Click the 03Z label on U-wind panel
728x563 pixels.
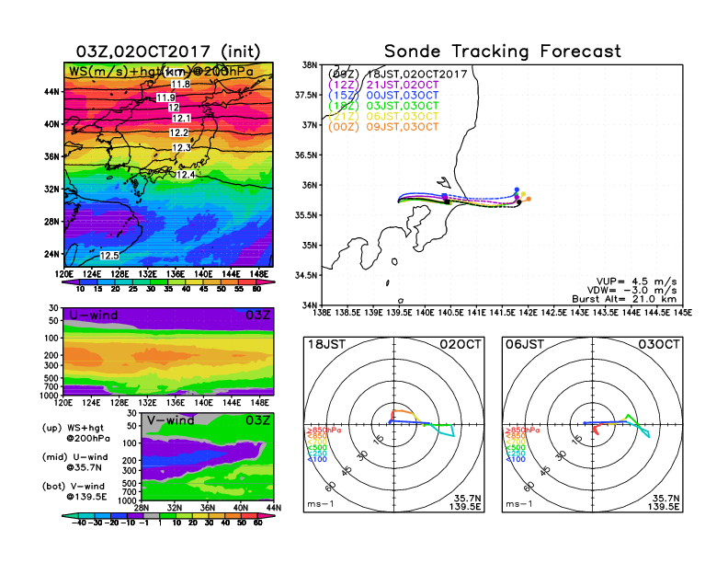tap(257, 316)
